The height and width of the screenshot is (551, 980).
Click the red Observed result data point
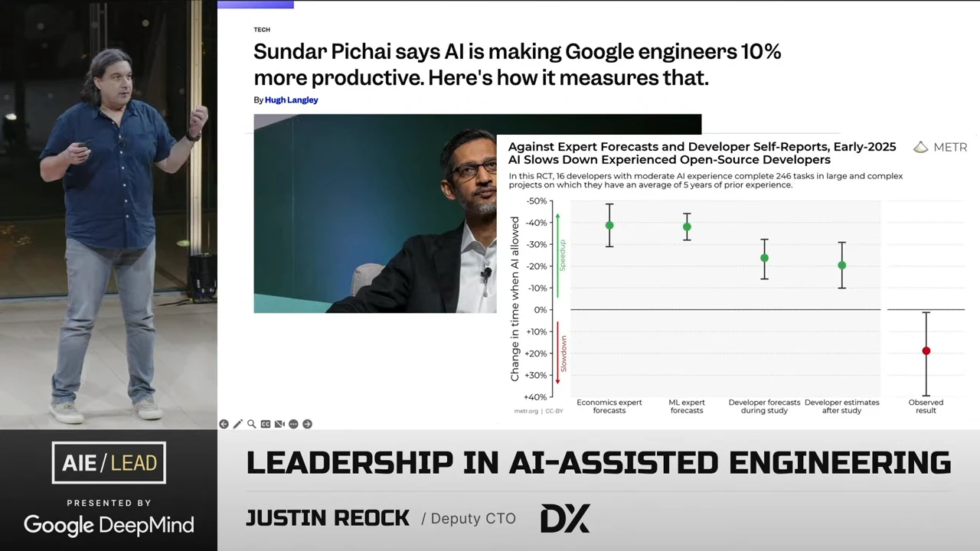coord(926,351)
